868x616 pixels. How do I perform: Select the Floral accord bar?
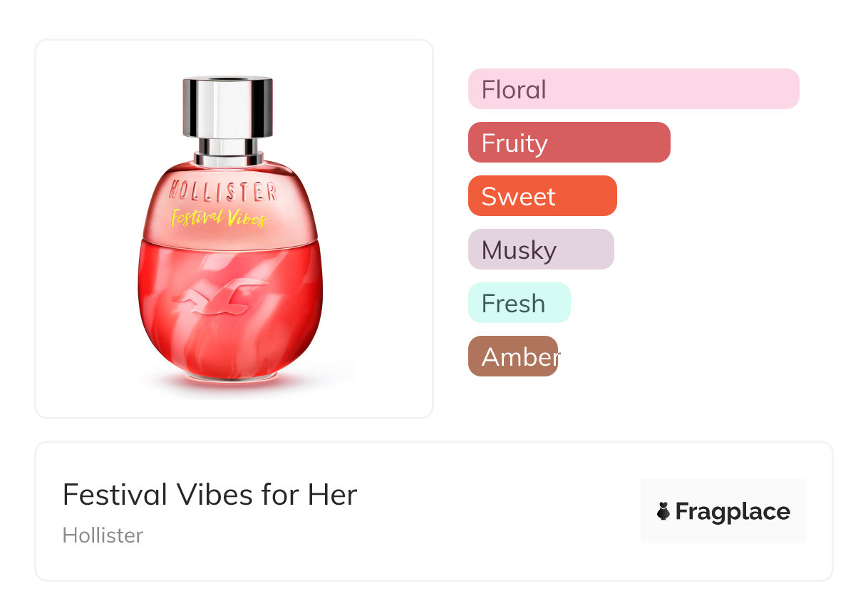click(633, 89)
